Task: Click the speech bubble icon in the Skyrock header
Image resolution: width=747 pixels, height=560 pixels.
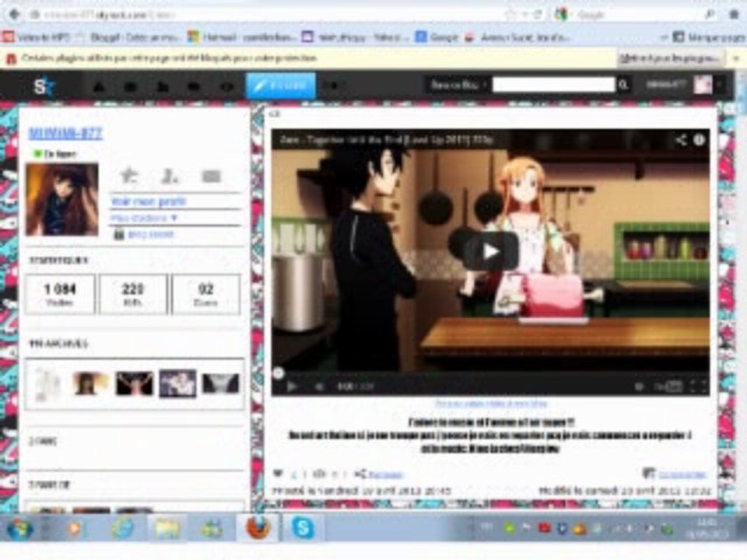Action: [x=194, y=86]
